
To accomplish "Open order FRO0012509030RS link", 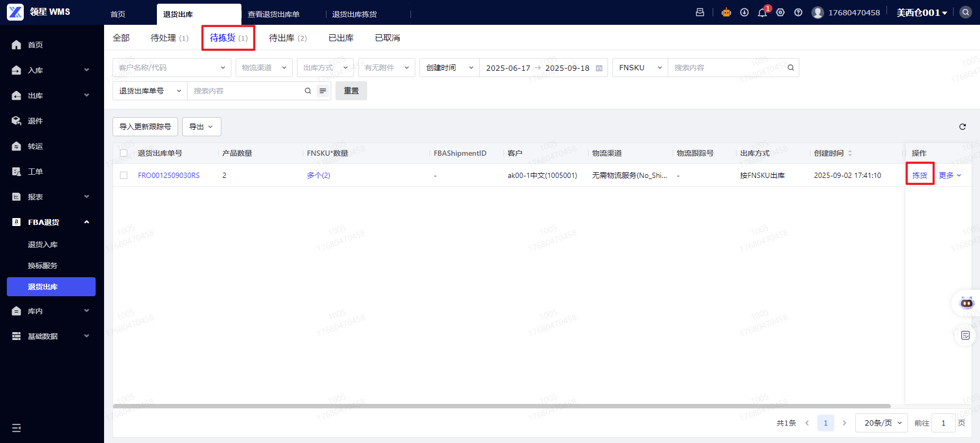I will [x=169, y=175].
